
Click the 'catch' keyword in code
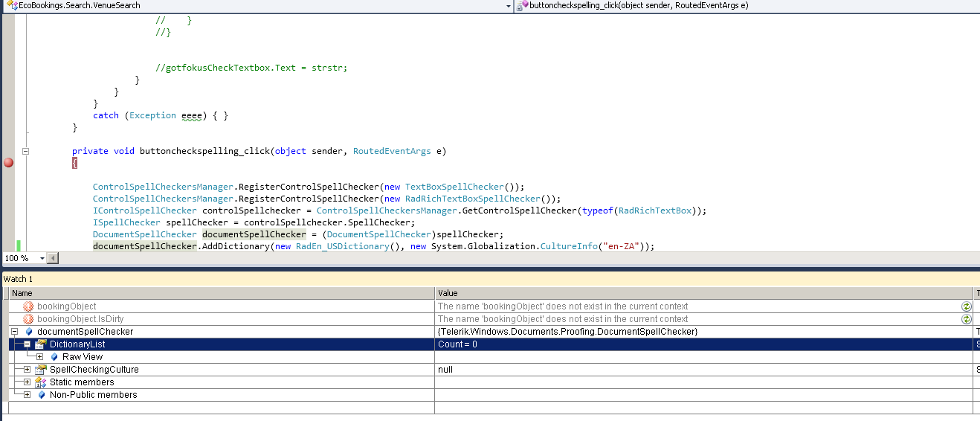pyautogui.click(x=106, y=115)
